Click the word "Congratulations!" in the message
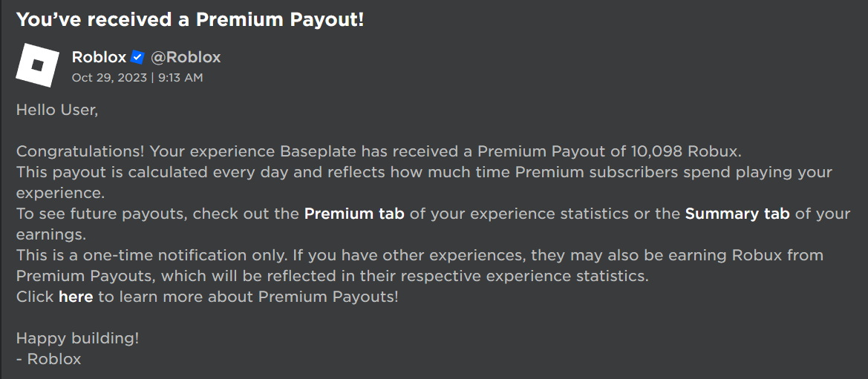Viewport: 868px width, 379px height. [81, 152]
